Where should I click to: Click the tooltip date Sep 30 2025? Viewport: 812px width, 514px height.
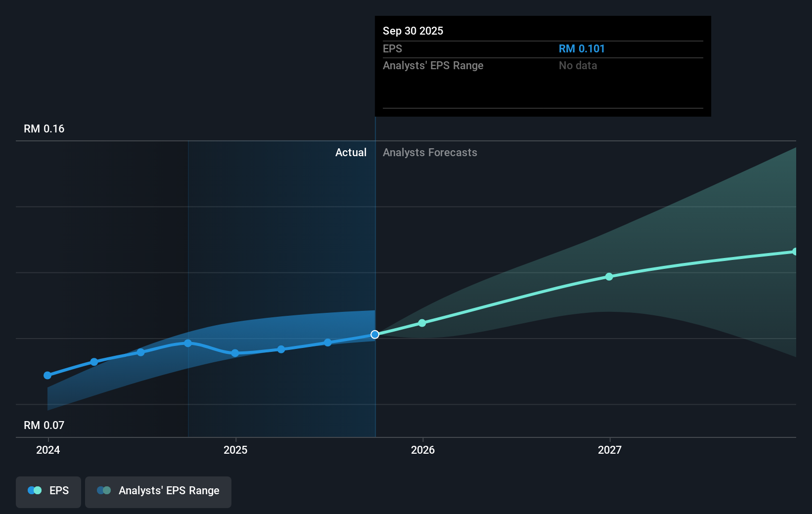[x=413, y=31]
